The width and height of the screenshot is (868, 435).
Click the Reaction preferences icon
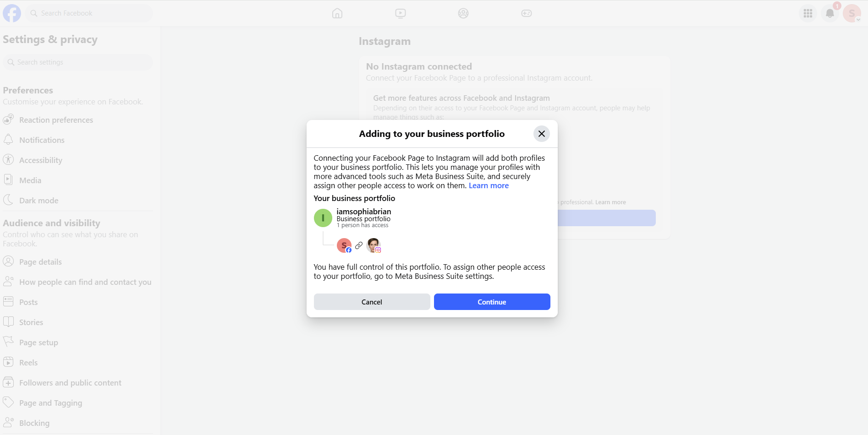pos(8,120)
